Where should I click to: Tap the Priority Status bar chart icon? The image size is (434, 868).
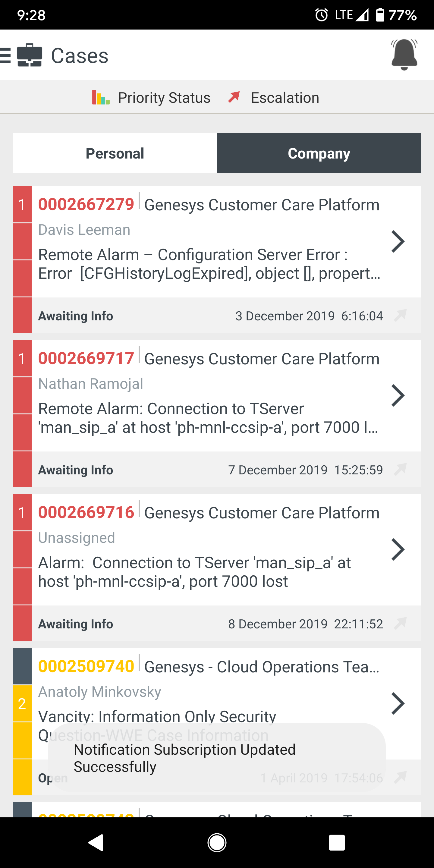(101, 98)
